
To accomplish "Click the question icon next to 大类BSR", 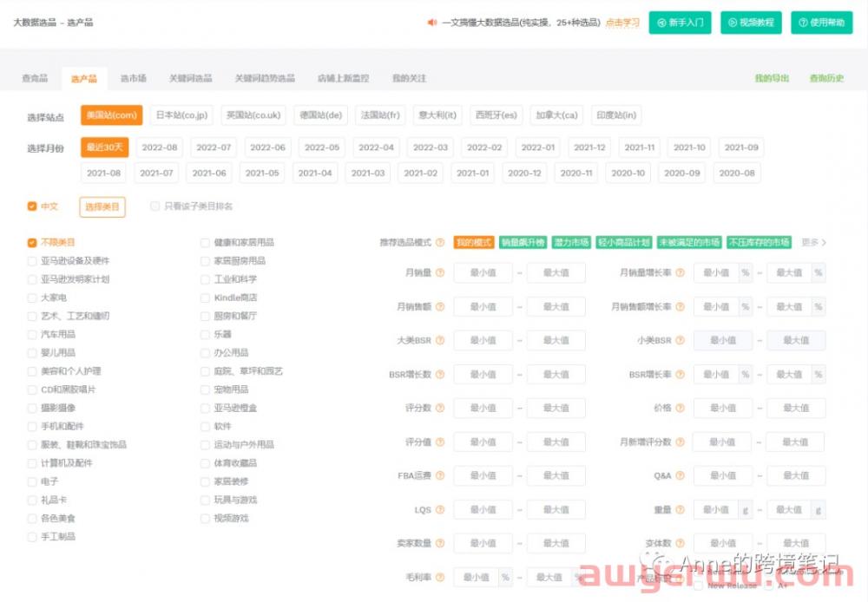I will pyautogui.click(x=439, y=340).
